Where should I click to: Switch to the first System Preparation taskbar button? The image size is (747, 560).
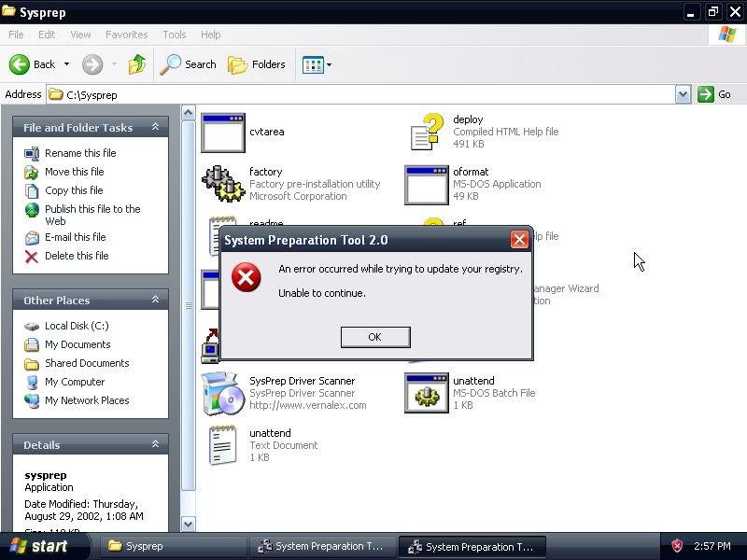[322, 546]
